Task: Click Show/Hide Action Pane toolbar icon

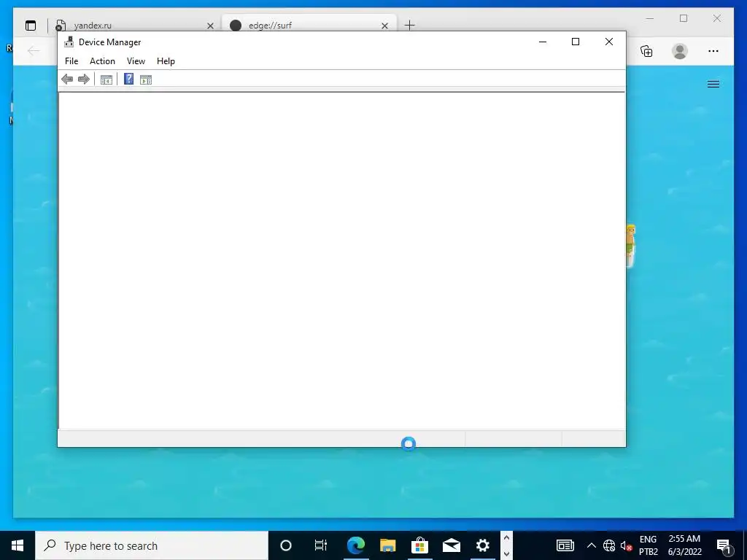Action: [146, 79]
